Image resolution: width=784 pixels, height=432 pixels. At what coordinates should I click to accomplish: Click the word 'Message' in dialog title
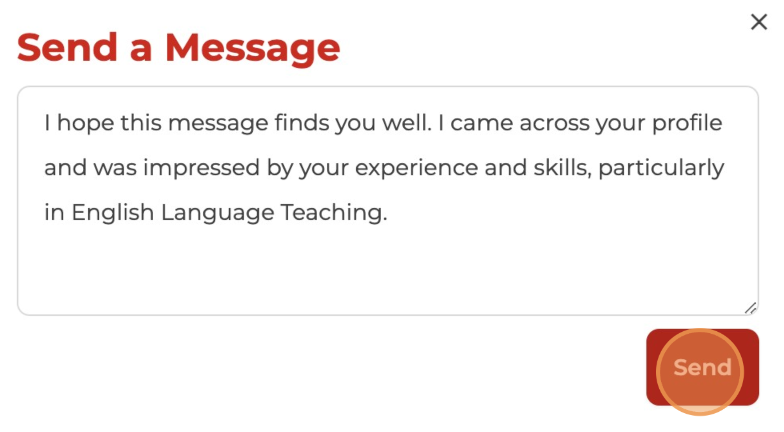252,48
